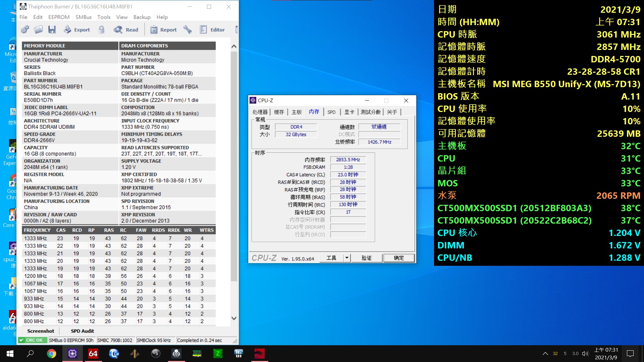This screenshot has width=644, height=362.
Task: Select CPU-Z cache tab 缓存
Action: click(x=279, y=112)
